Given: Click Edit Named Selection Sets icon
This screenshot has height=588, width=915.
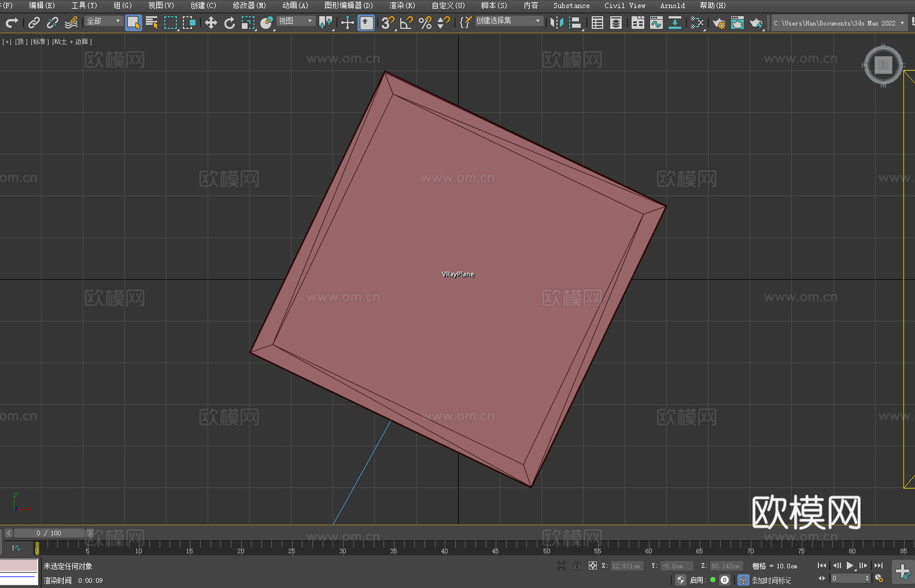Looking at the screenshot, I should coord(465,23).
